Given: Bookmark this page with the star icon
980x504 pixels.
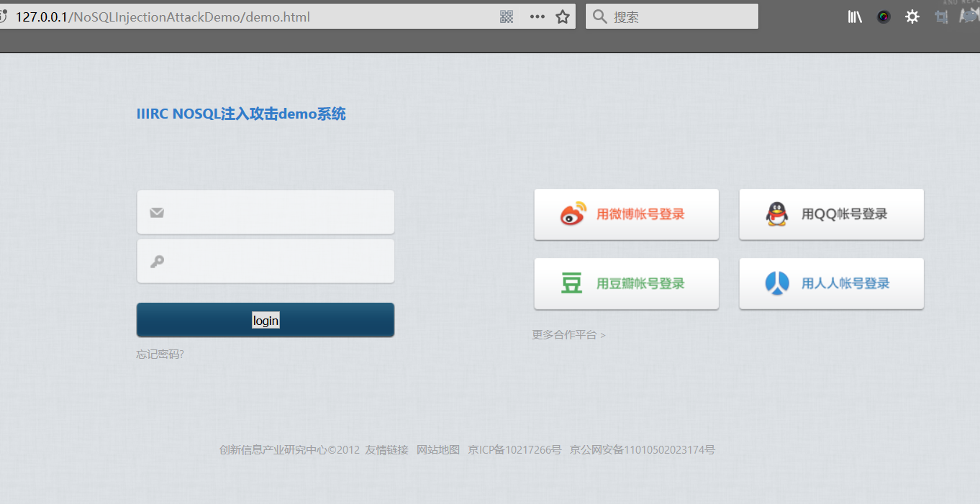Looking at the screenshot, I should (563, 17).
